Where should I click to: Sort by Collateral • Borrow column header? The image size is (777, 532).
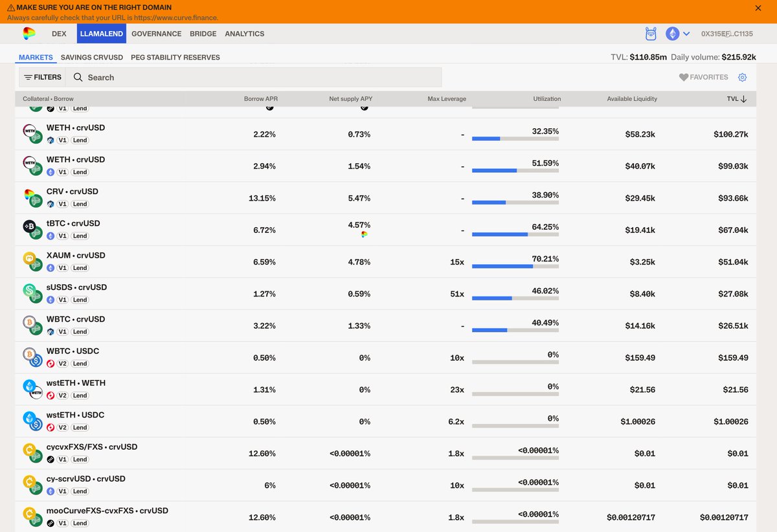click(48, 99)
